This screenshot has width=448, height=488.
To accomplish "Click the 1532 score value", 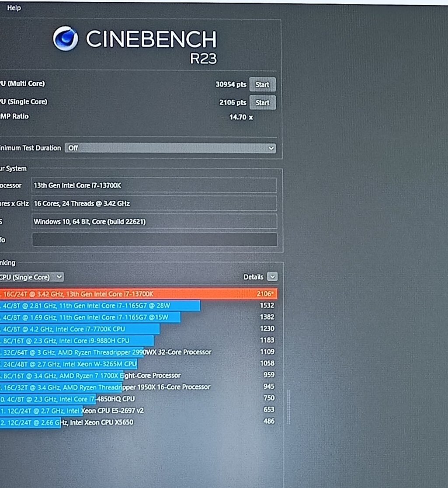I will (267, 305).
